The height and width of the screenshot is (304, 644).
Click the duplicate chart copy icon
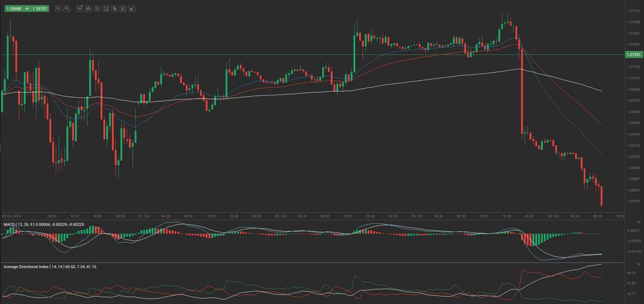click(115, 9)
